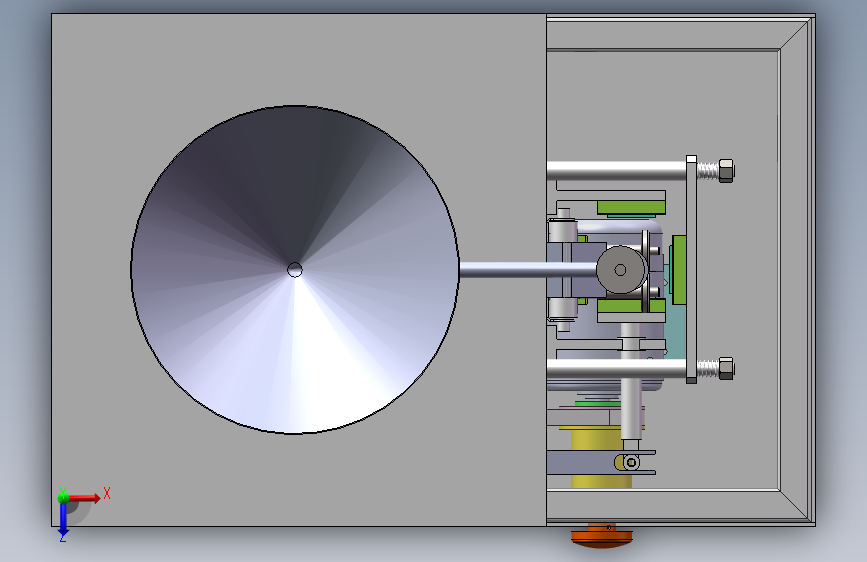Click the blue Z axis arrow of the triad
Viewport: 867px width, 562px height.
[63, 519]
